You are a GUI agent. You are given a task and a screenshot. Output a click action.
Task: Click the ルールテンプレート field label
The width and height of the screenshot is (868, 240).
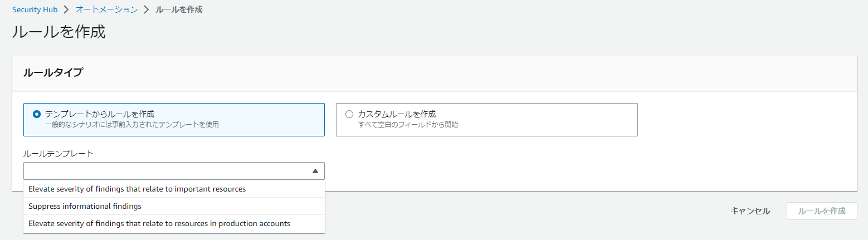[x=58, y=153]
